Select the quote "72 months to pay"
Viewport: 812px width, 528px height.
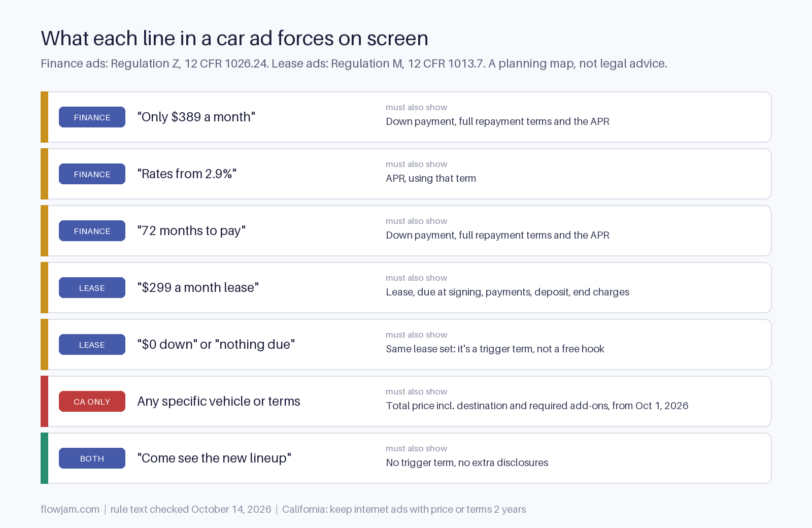tap(191, 231)
